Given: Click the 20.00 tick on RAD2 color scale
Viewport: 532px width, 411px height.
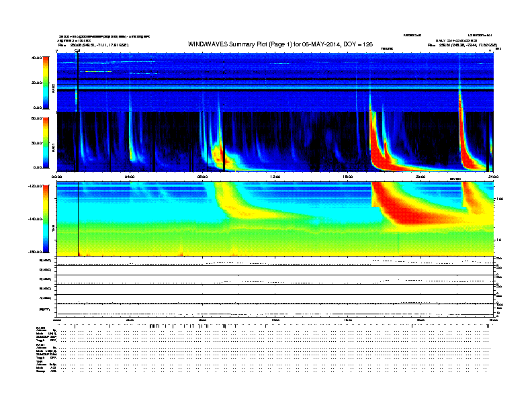Looking at the screenshot, I should [36, 83].
